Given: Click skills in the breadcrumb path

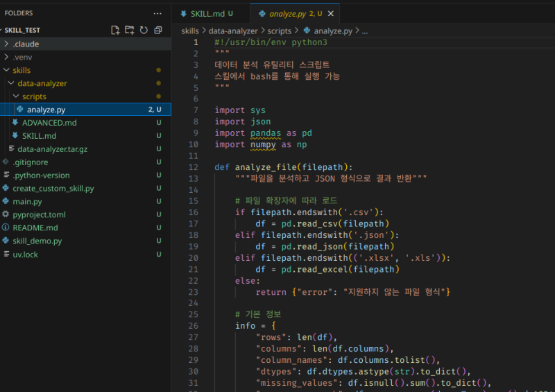Looking at the screenshot, I should [x=189, y=31].
